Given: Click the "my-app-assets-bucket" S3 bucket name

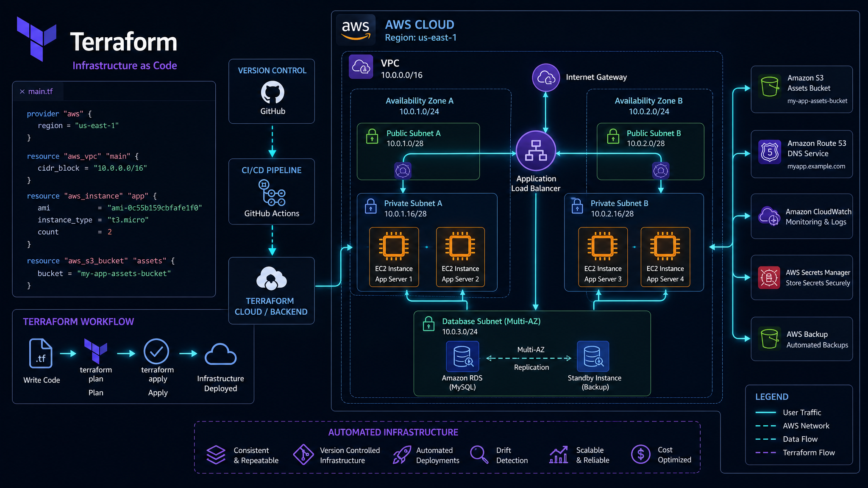Looking at the screenshot, I should coord(817,101).
